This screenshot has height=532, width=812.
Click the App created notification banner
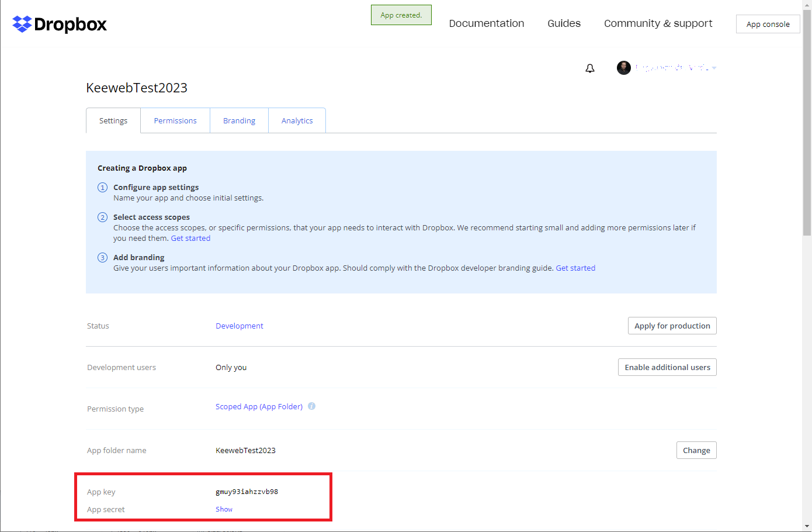(401, 15)
